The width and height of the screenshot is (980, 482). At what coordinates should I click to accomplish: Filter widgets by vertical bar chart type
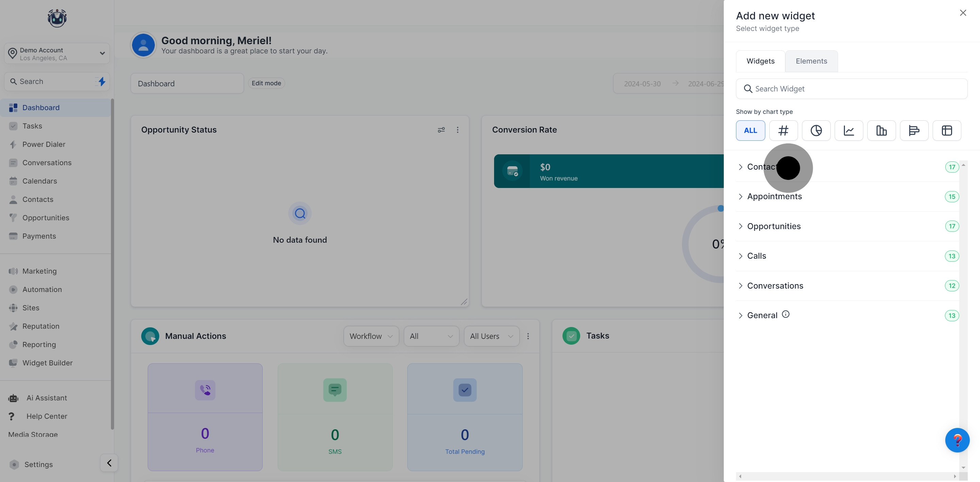[881, 131]
